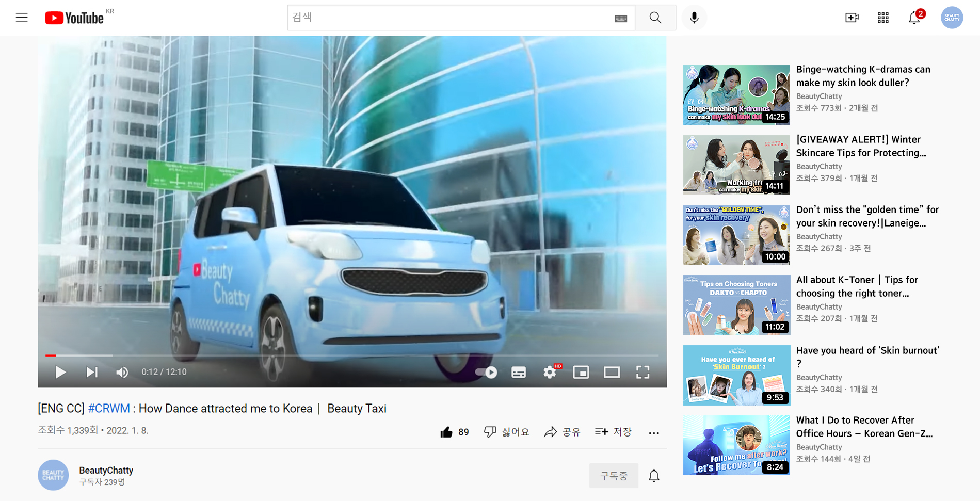
Task: Open BeautyChatty channel avatar below video
Action: tap(53, 475)
